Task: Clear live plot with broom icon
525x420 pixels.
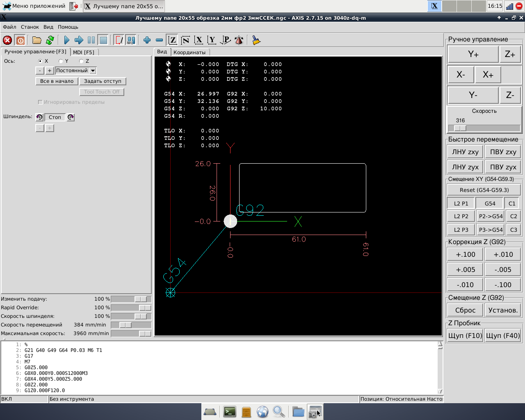Action: tap(256, 40)
